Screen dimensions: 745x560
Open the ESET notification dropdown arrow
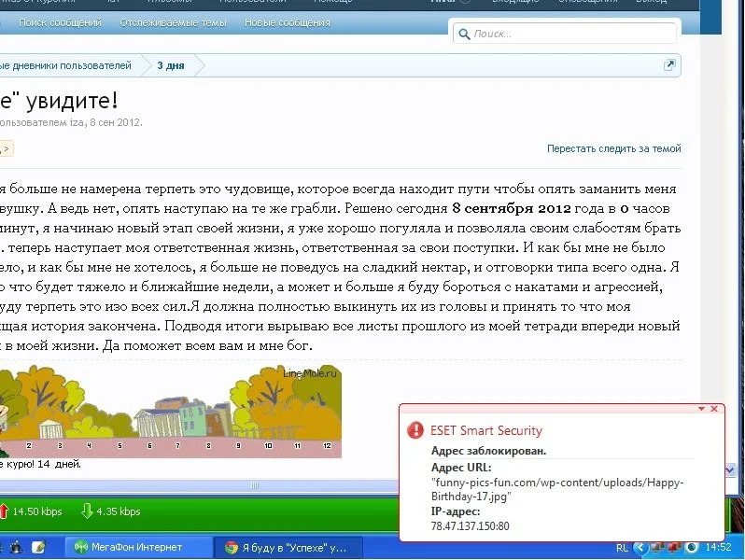[x=701, y=409]
